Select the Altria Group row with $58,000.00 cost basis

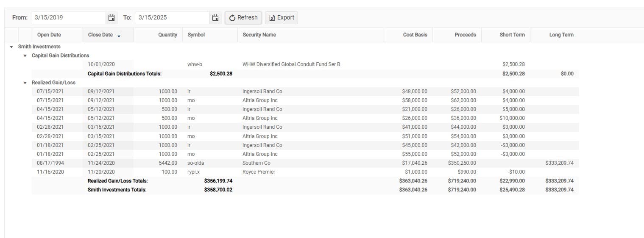click(305, 100)
